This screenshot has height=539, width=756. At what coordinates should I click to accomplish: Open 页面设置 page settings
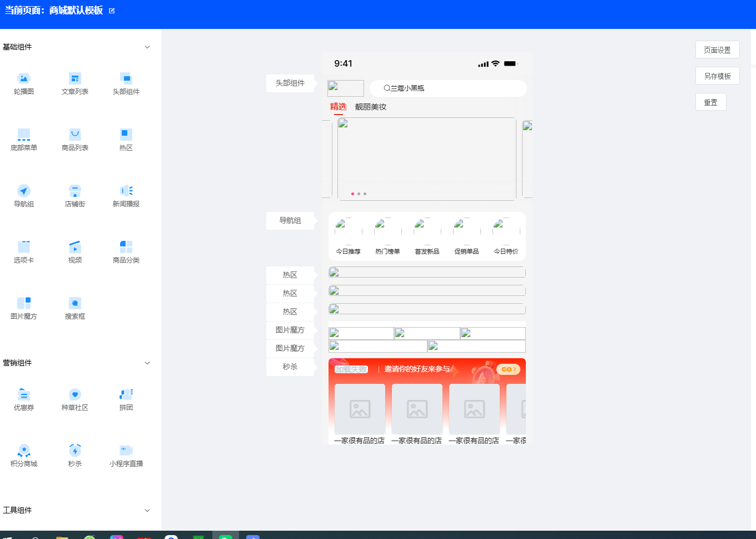717,50
